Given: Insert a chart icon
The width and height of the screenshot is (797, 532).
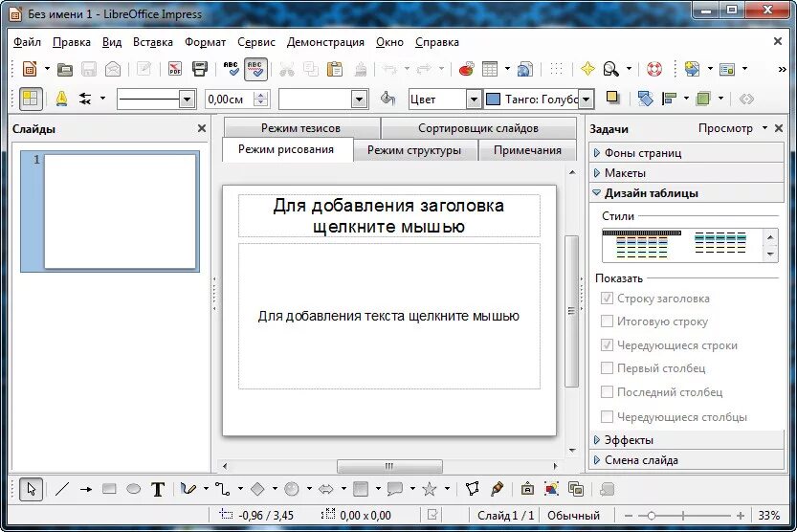Looking at the screenshot, I should (466, 69).
